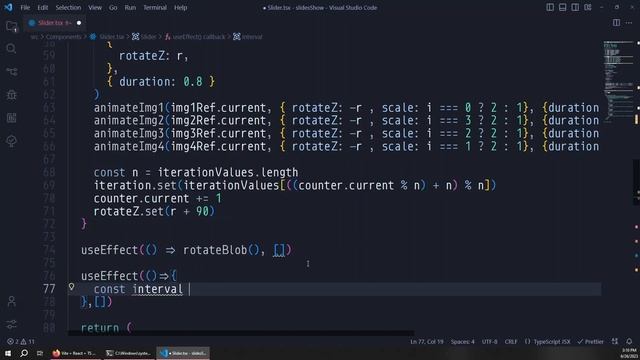Open the Manage settings icon in activity bar
640x360 pixels.
11,324
